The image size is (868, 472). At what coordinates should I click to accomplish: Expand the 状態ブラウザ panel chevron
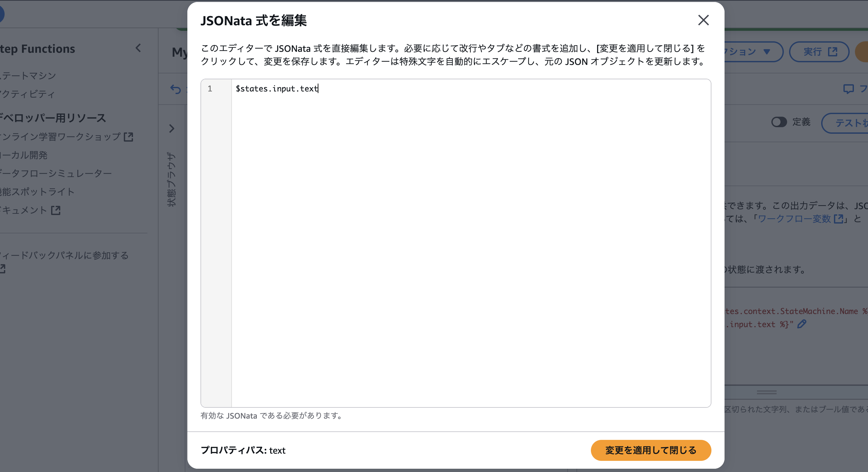172,129
